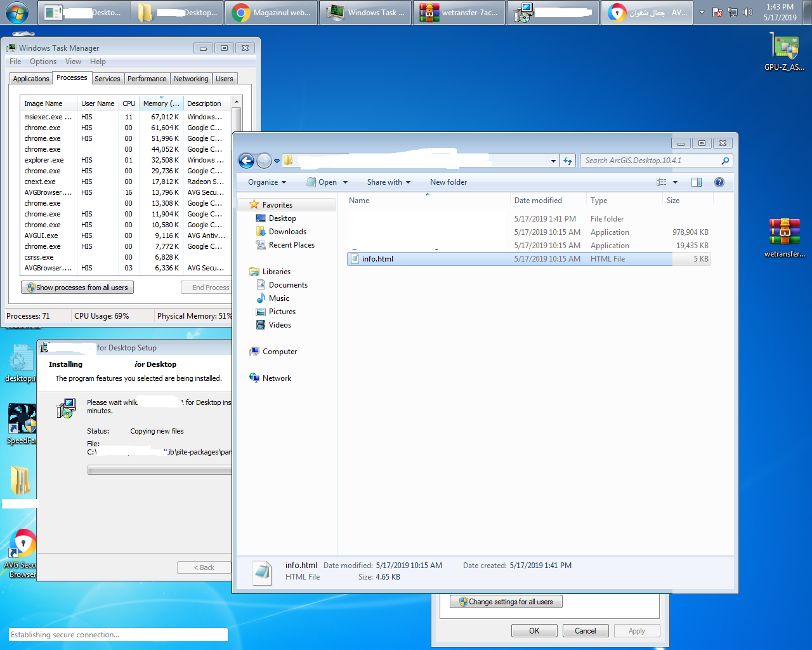This screenshot has width=812, height=650.
Task: Click the Explorer Back navigation arrow
Action: [247, 161]
